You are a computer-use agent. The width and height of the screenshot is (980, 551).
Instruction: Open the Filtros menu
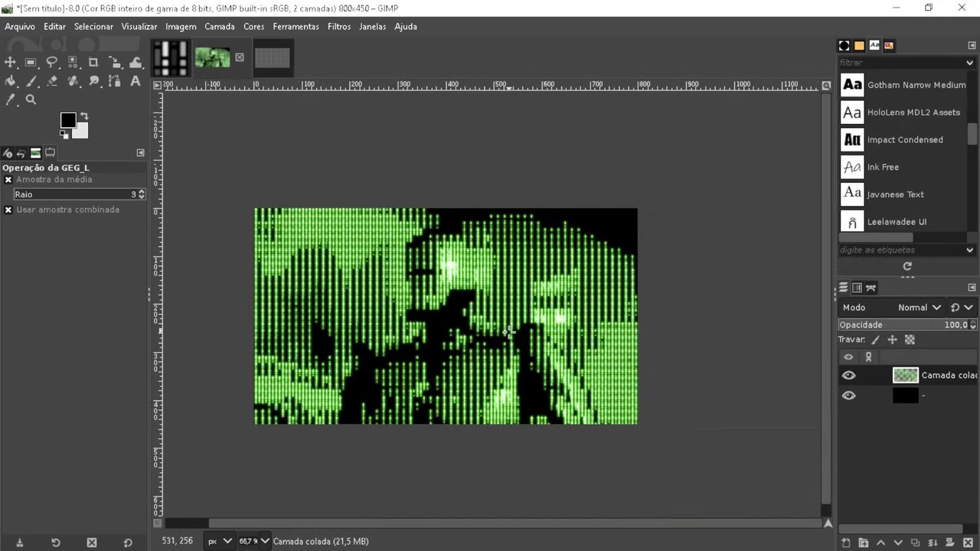(338, 26)
